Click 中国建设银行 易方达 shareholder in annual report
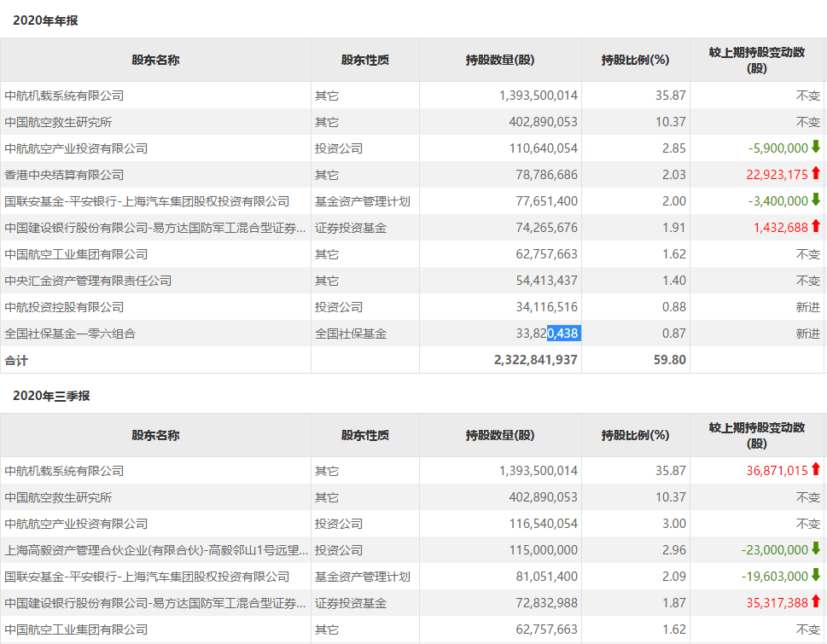This screenshot has width=827, height=644. point(155,229)
